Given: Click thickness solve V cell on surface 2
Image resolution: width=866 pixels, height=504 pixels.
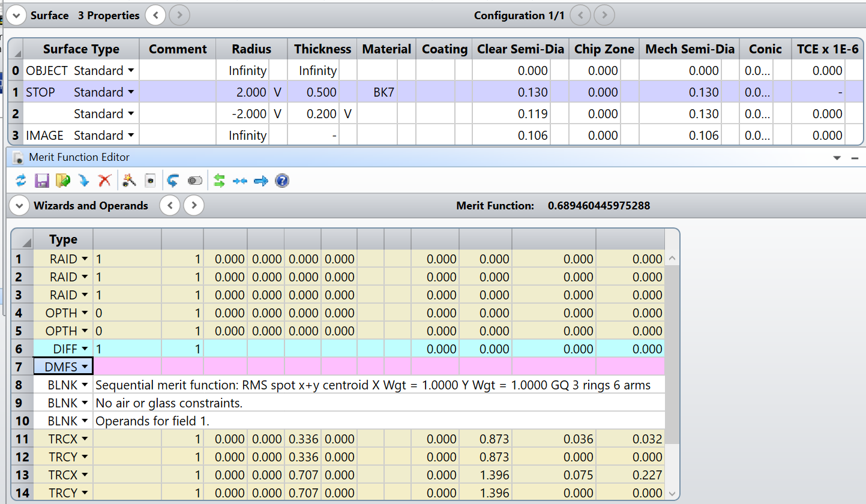Looking at the screenshot, I should coord(348,114).
